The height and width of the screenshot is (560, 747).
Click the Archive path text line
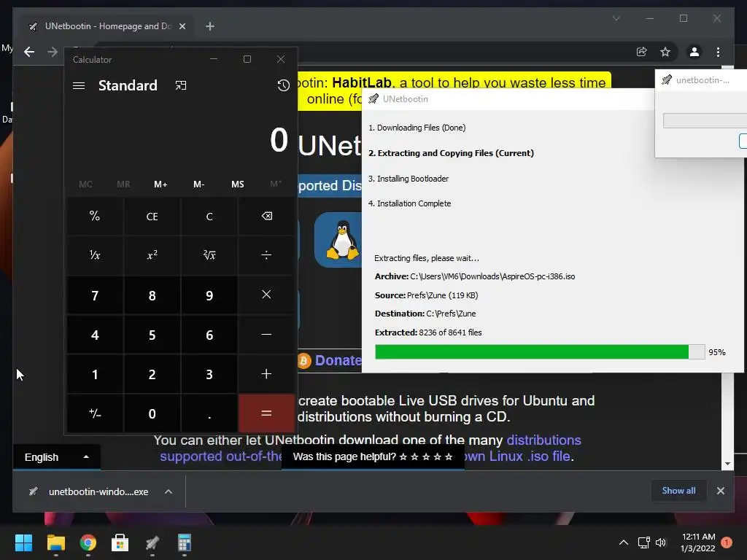[x=474, y=276]
